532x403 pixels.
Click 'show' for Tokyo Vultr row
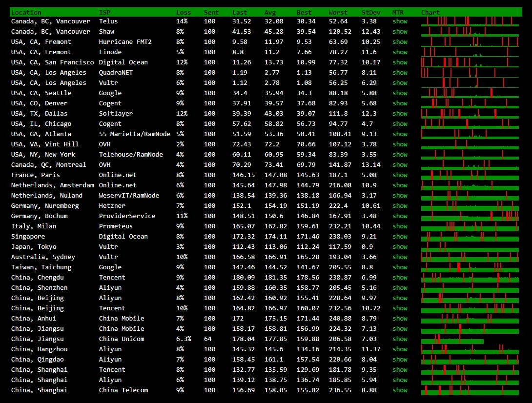point(400,246)
